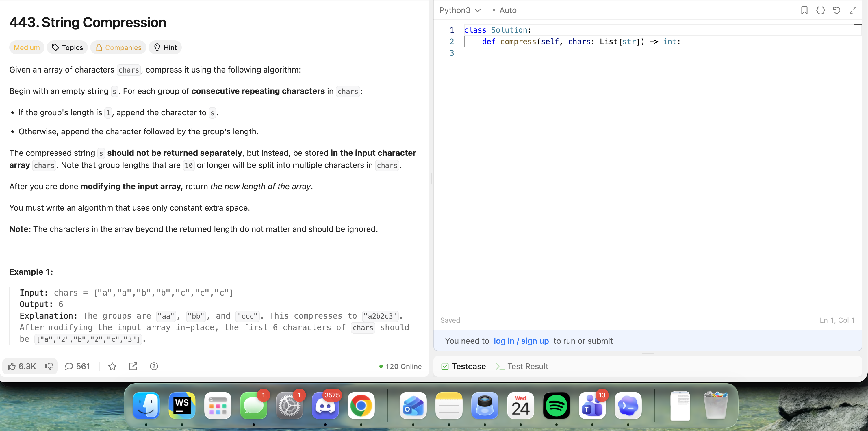Open the language dropdown Python3
Image resolution: width=868 pixels, height=431 pixels.
pos(460,10)
